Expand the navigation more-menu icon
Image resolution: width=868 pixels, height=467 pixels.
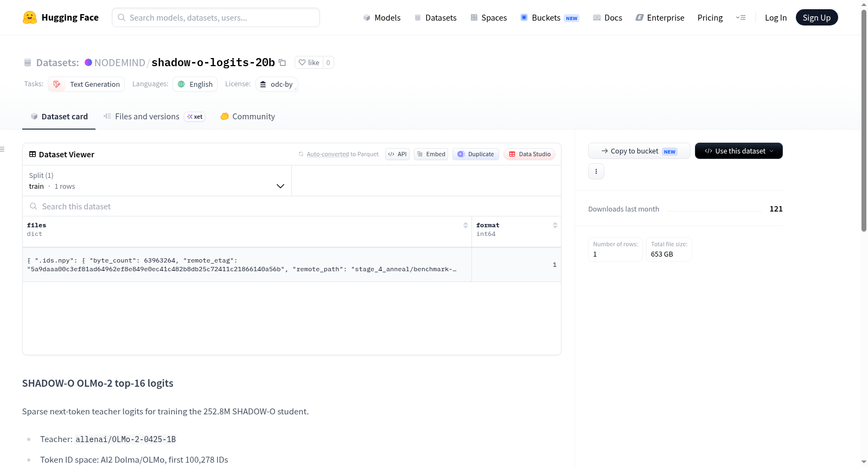click(x=741, y=17)
